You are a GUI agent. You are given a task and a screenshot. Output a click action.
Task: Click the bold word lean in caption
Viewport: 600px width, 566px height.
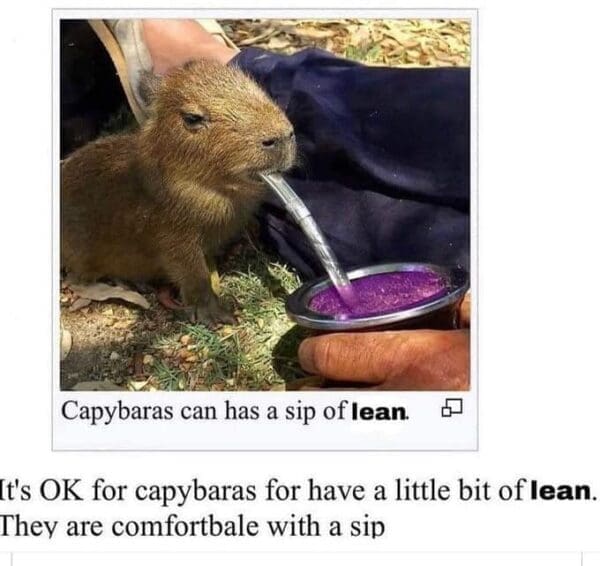click(x=380, y=412)
